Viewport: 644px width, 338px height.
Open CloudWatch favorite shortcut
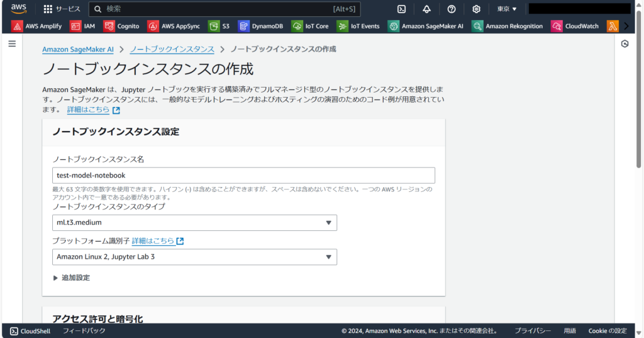tap(575, 26)
